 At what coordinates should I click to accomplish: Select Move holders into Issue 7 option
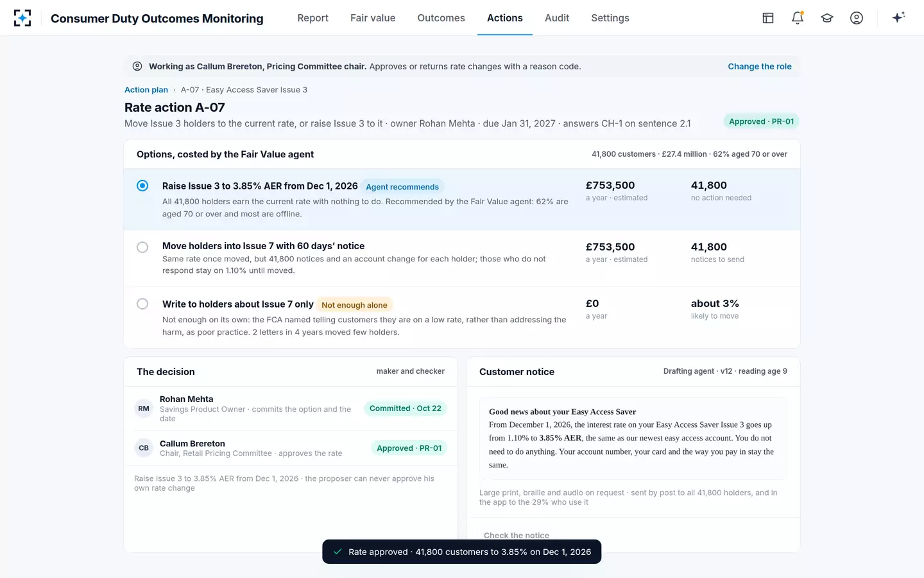pyautogui.click(x=142, y=247)
